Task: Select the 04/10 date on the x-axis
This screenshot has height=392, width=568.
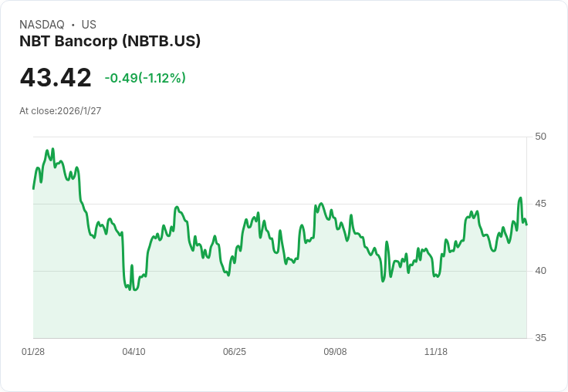Action: pyautogui.click(x=134, y=352)
